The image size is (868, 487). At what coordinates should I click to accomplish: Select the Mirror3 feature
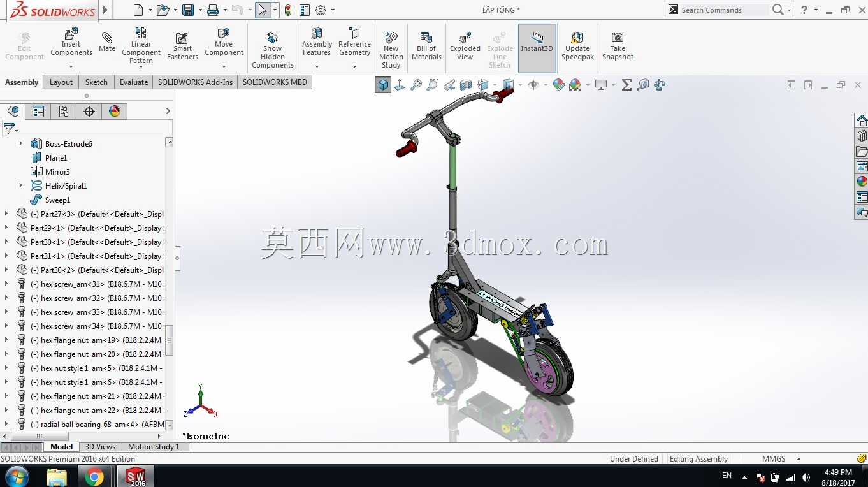(57, 172)
